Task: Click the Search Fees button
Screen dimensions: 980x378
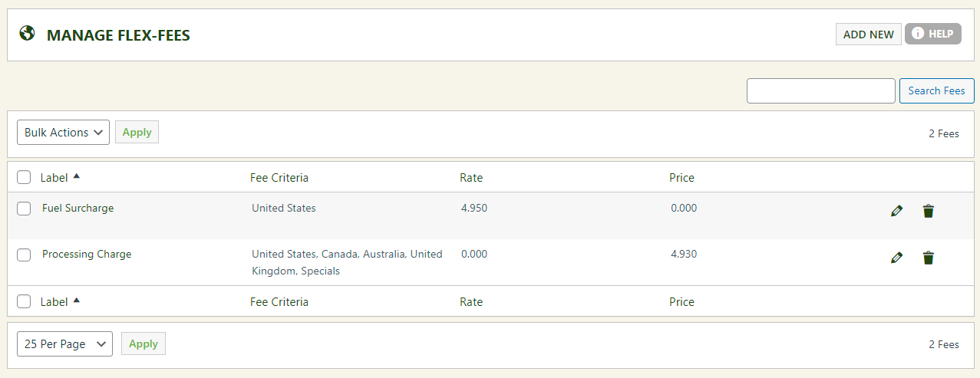Action: coord(936,90)
